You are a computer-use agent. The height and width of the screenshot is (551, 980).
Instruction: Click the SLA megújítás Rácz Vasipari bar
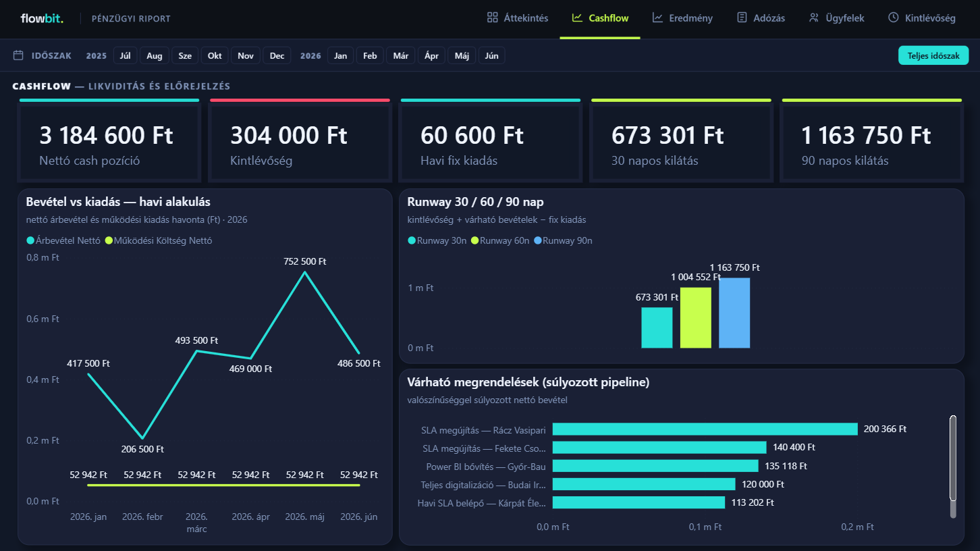[x=705, y=429]
